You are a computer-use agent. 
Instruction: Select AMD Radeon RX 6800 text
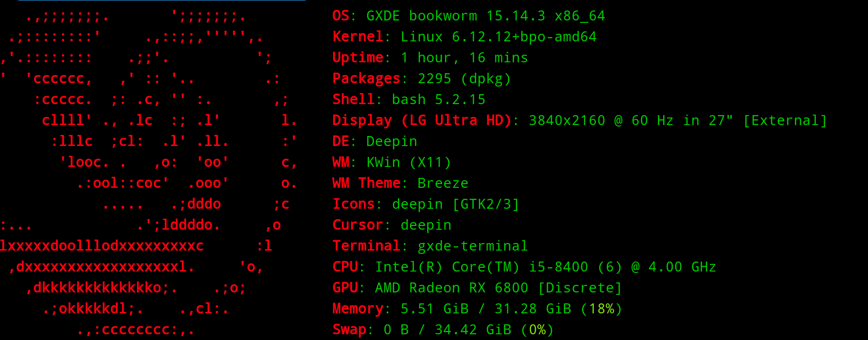click(x=451, y=288)
